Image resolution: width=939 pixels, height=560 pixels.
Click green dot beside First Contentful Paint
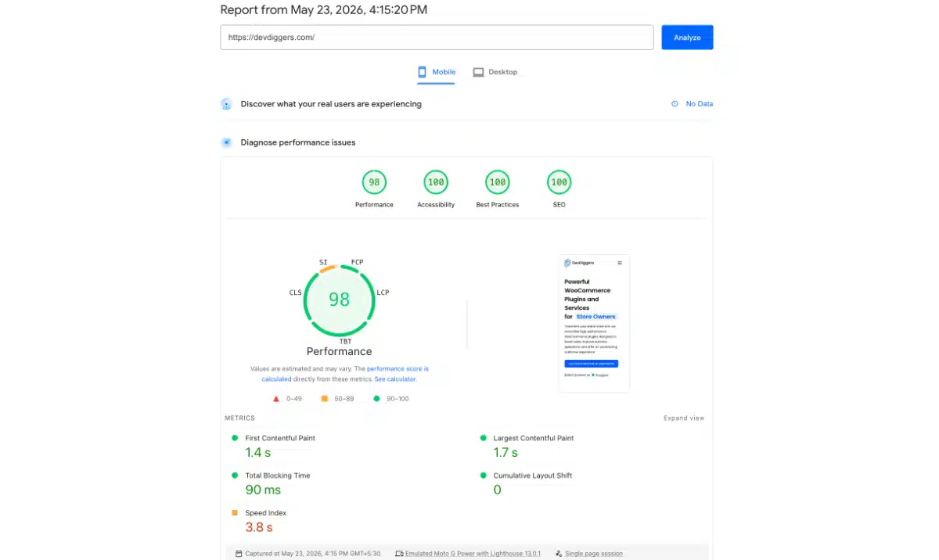tap(235, 438)
